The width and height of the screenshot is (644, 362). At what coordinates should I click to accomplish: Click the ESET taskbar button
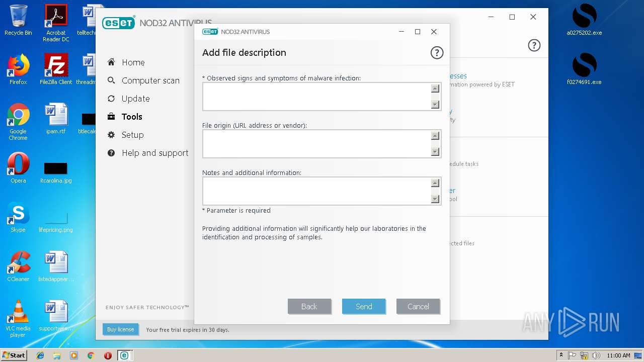(124, 355)
